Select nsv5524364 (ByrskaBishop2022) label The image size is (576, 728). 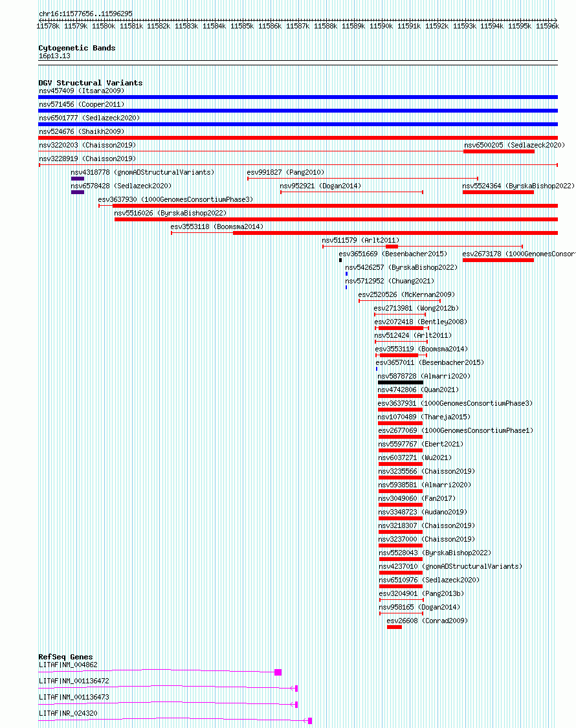[x=518, y=186]
